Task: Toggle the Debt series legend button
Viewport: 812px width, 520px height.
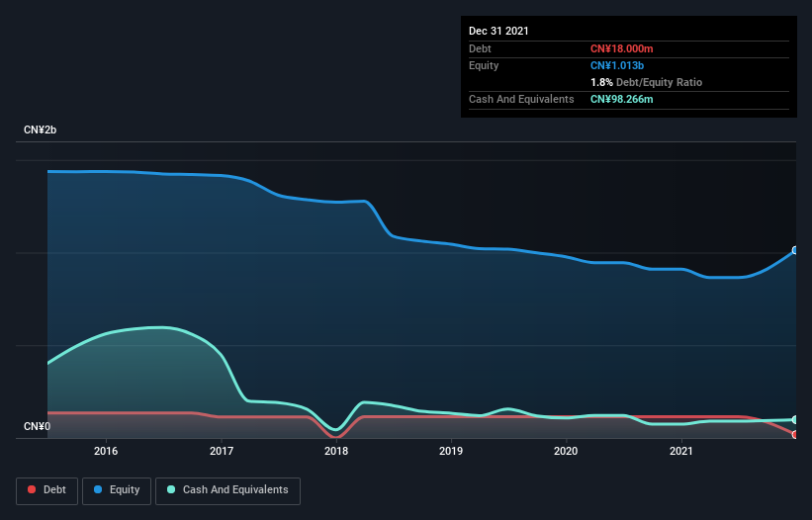Action: [x=46, y=490]
